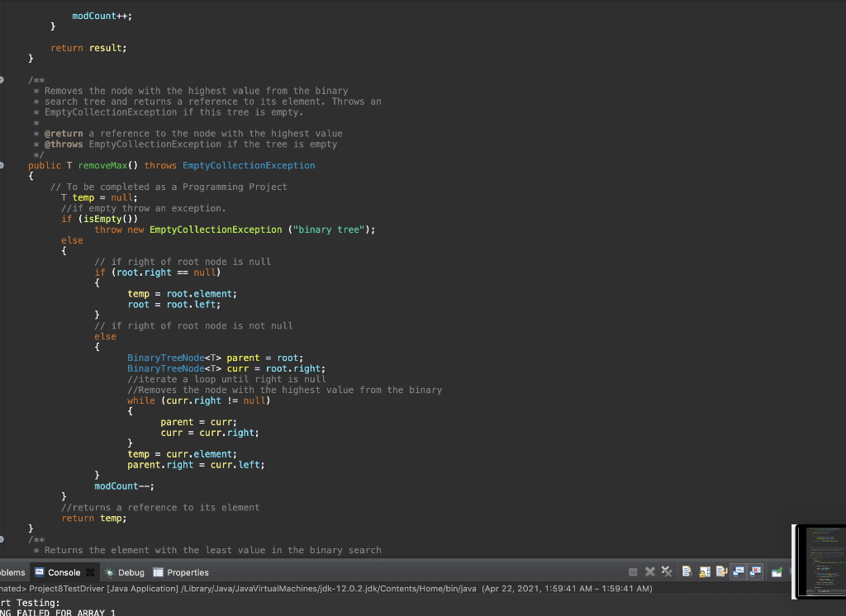Viewport: 846px width, 616px height.
Task: Click the green bug icon on Debug tab
Action: coord(110,572)
